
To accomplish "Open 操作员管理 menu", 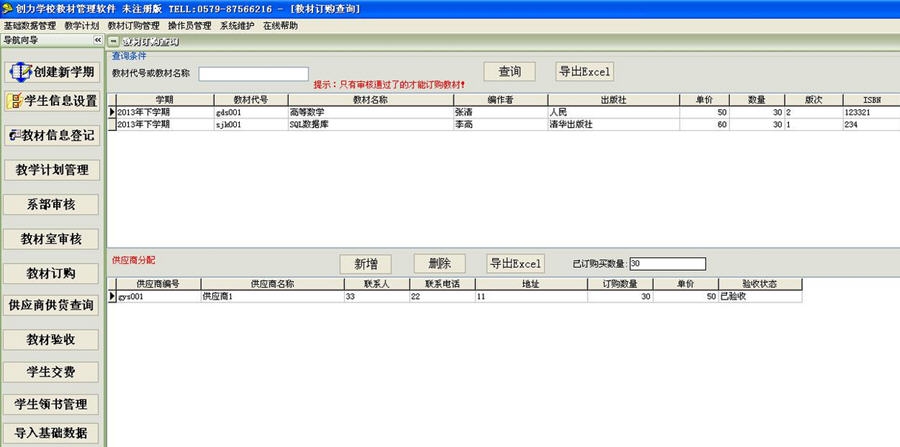I will click(189, 26).
